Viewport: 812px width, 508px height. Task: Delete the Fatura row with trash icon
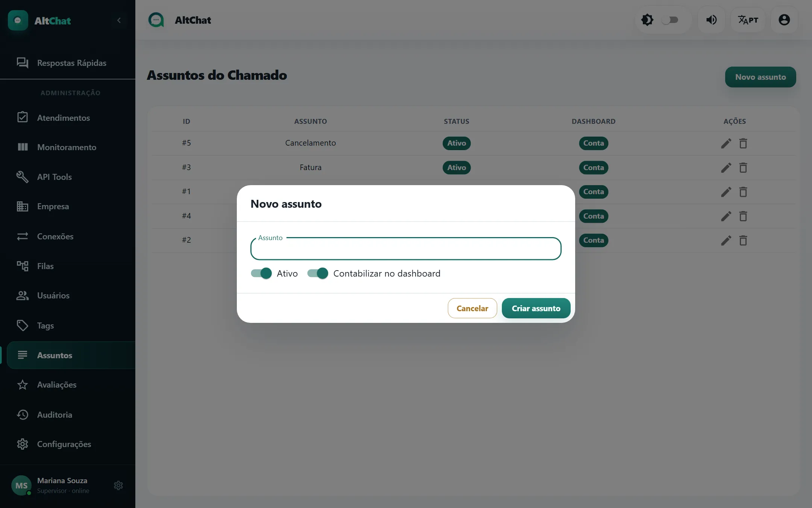point(743,167)
